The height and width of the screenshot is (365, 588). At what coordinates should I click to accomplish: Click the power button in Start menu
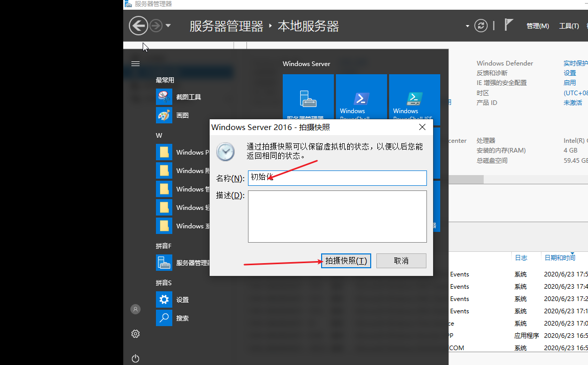[x=135, y=358]
